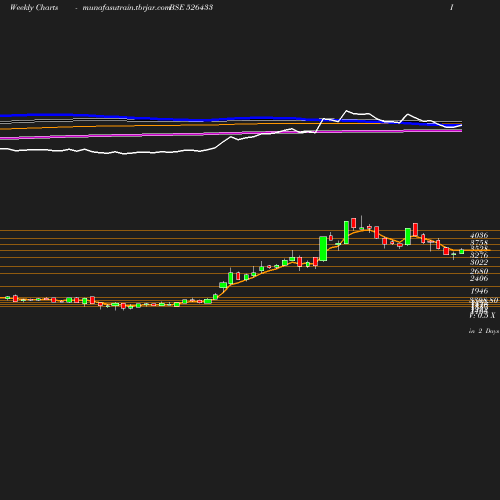
Task: Click the 'BSE 526433' symbol label
Action: pos(191,7)
